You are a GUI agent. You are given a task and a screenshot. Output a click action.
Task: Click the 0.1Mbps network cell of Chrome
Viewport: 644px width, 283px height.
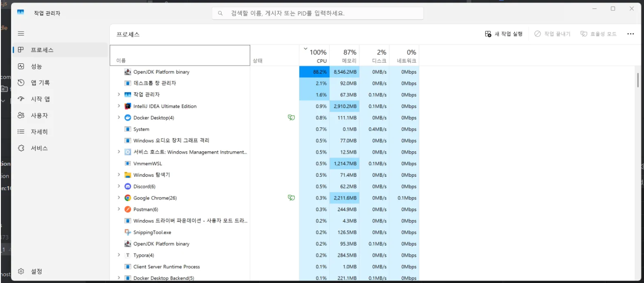pyautogui.click(x=404, y=198)
